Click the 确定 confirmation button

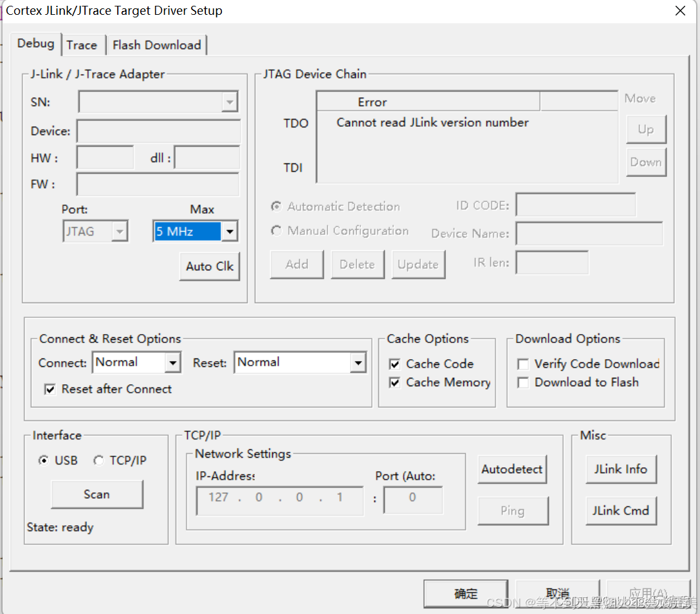click(465, 593)
